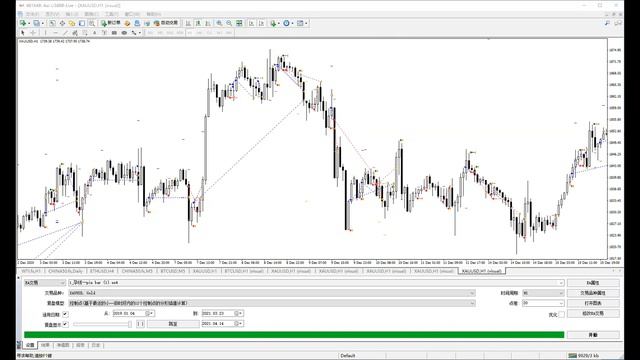Open the 时间周期 period dropdown
Image resolution: width=640 pixels, height=360 pixels.
tap(543, 293)
